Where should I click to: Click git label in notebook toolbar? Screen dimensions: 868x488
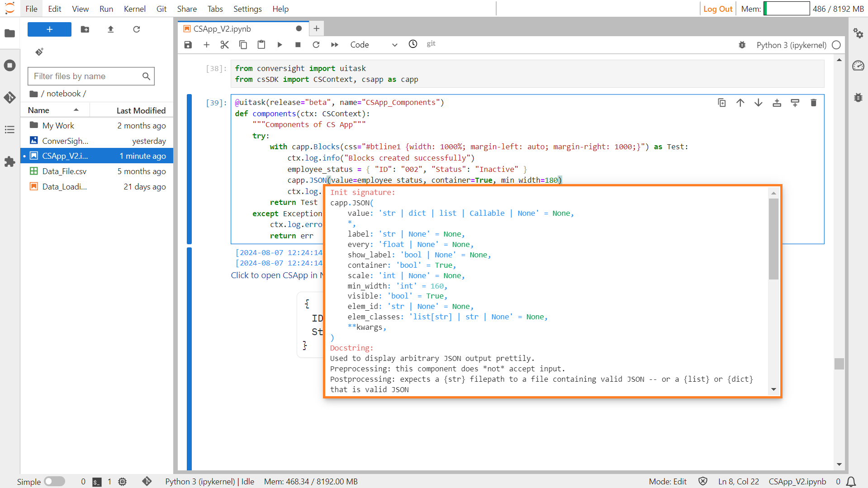[431, 44]
